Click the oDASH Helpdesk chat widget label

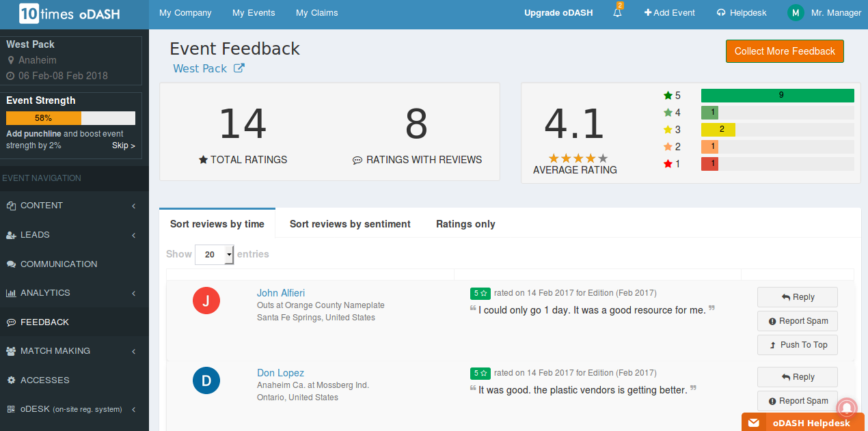[811, 423]
